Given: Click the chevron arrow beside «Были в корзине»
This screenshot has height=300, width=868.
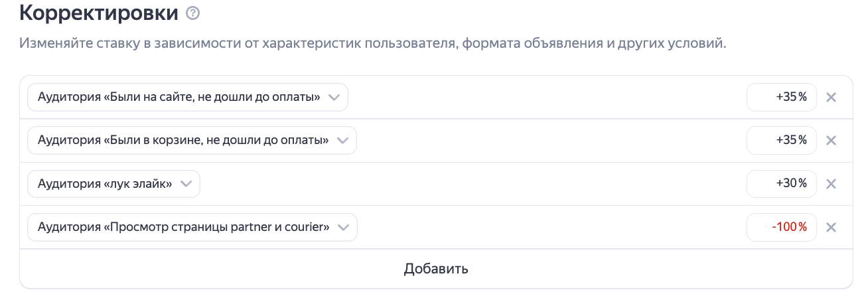Looking at the screenshot, I should click(x=342, y=141).
